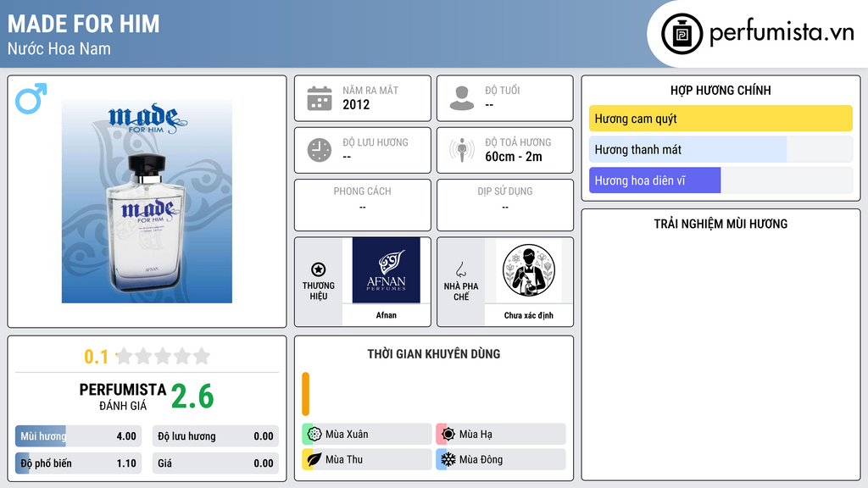Click the blue male gender symbol icon

coord(31,98)
